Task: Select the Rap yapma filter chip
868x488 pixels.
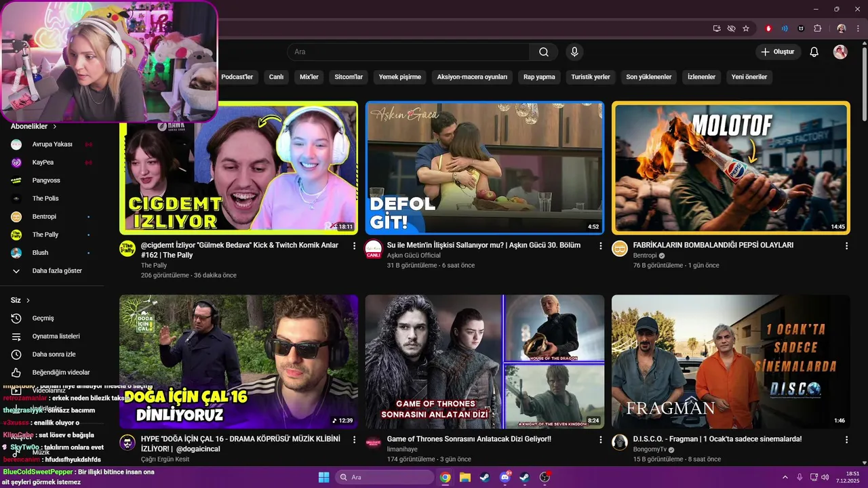Action: pos(539,77)
